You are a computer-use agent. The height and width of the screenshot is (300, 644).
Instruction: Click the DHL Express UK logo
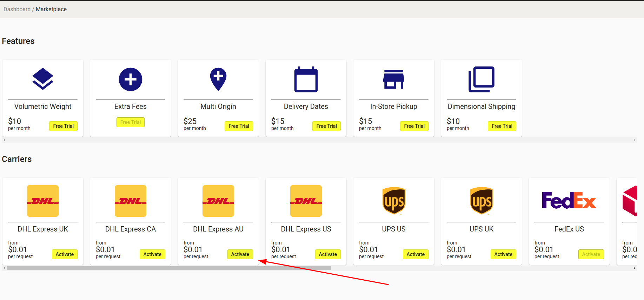[43, 201]
